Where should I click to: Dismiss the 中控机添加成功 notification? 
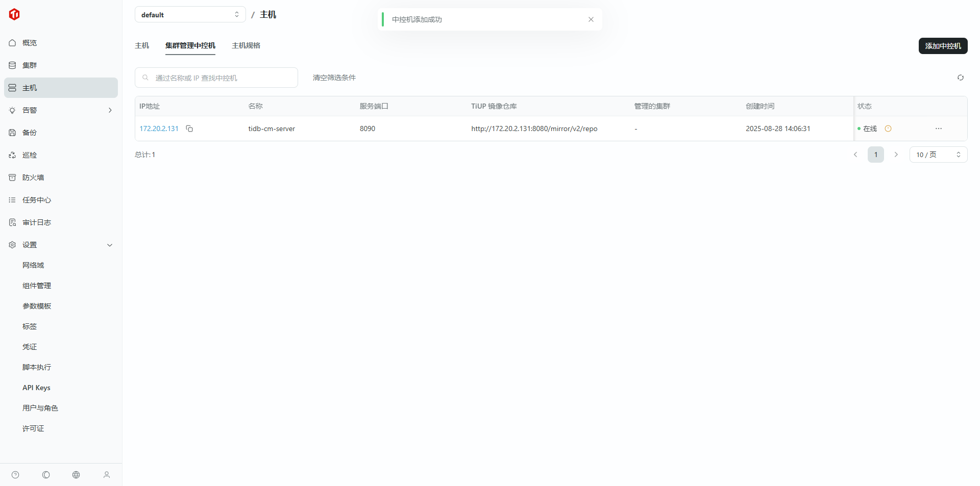[x=591, y=19]
